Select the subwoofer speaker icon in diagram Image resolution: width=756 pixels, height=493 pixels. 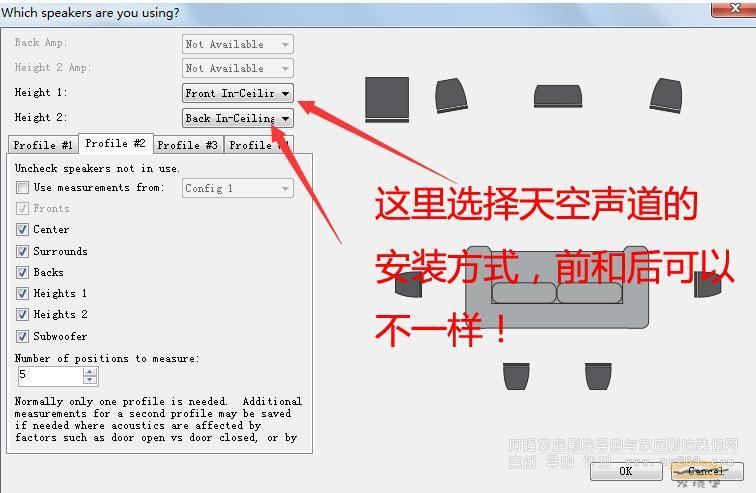point(387,99)
